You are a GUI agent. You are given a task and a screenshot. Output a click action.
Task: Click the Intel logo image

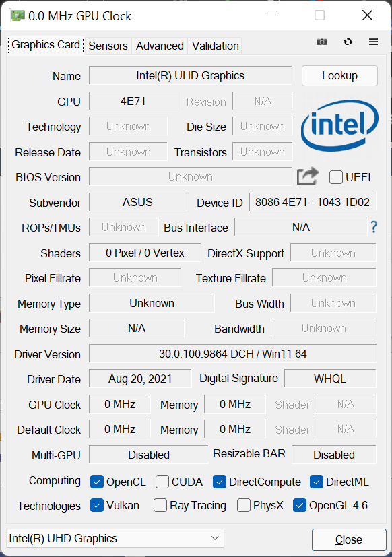coord(339,125)
